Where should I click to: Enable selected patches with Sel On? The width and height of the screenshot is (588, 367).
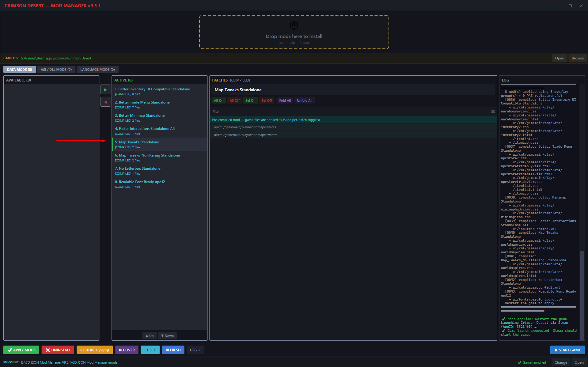tap(250, 100)
